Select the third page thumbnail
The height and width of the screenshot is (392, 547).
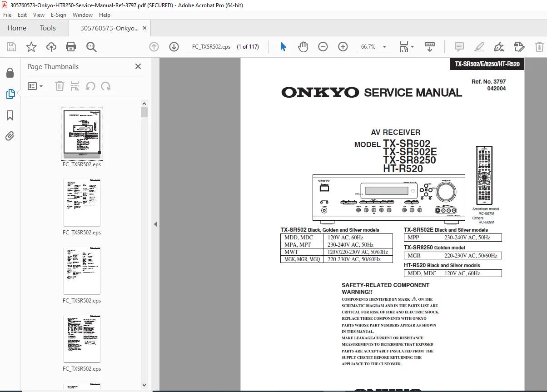[82, 271]
